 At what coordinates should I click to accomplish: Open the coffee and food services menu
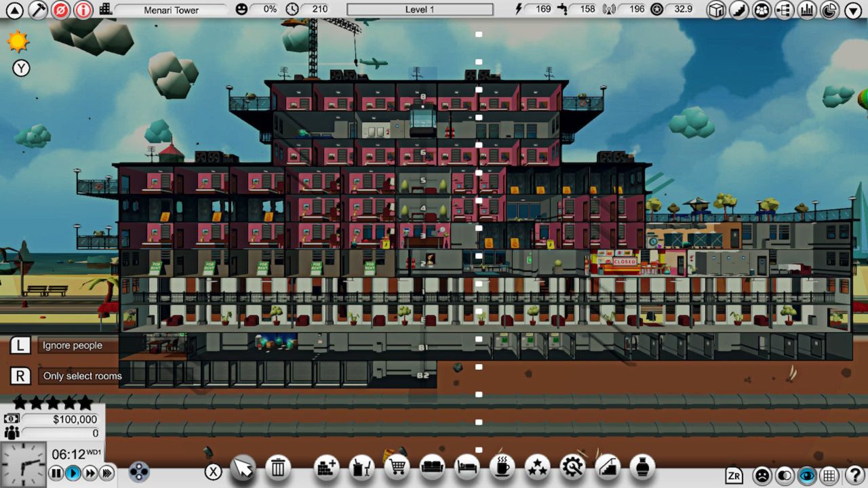click(503, 468)
